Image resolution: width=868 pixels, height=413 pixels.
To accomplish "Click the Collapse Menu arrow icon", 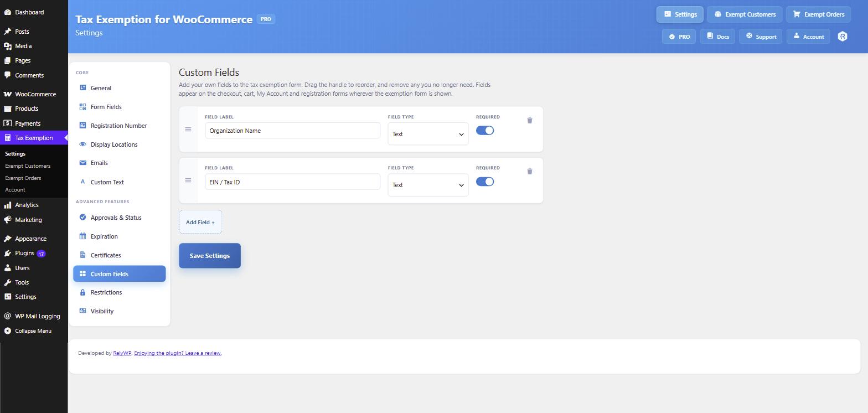I will pos(7,331).
